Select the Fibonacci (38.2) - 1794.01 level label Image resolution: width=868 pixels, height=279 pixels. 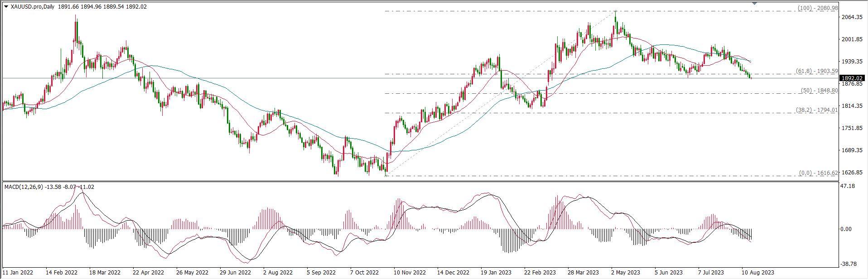[x=816, y=110]
